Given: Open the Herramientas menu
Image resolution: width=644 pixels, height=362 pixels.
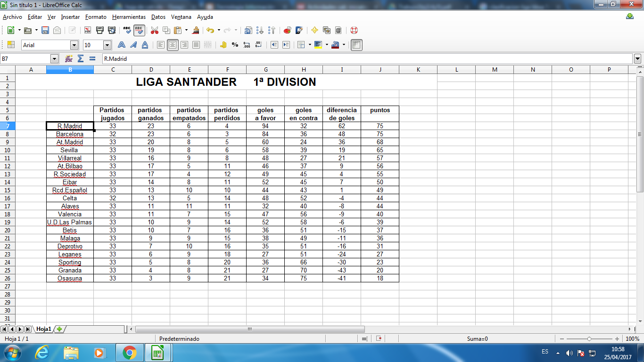Looking at the screenshot, I should coord(129,17).
